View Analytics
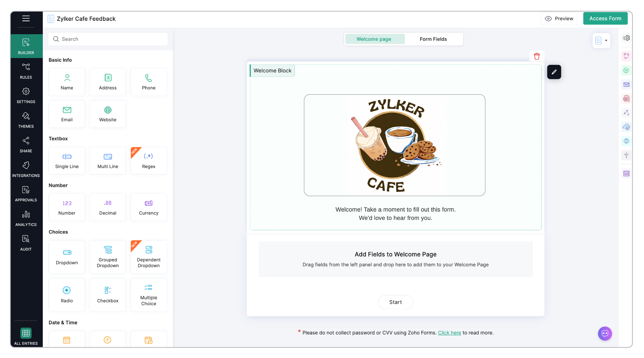The height and width of the screenshot is (358, 644). [26, 218]
